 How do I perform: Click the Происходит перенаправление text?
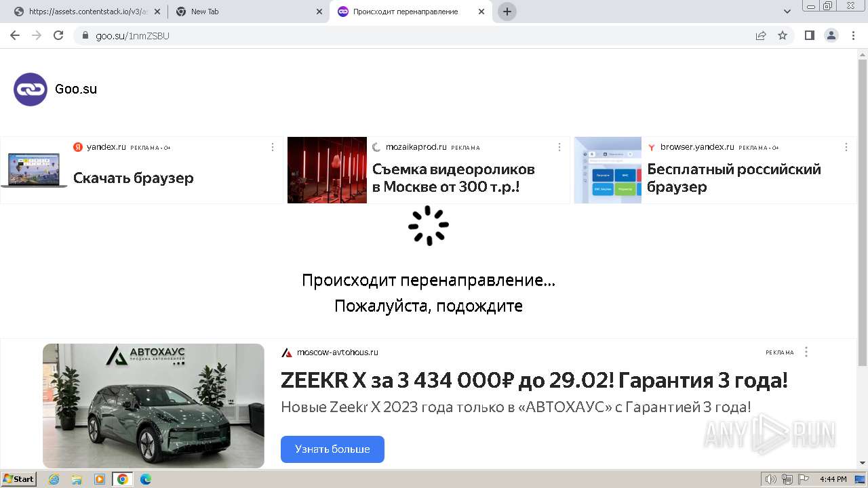pos(429,281)
